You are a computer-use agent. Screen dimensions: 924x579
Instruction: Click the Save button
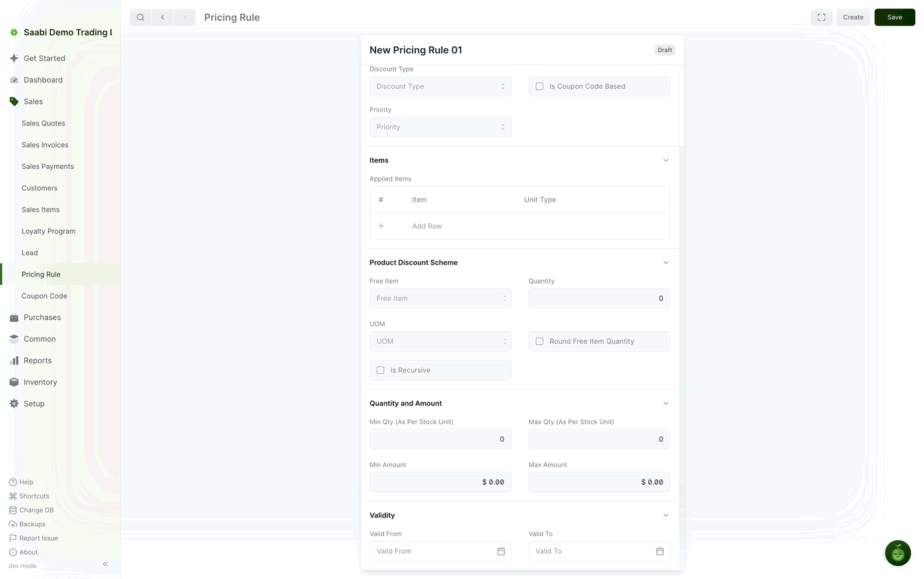coord(895,17)
